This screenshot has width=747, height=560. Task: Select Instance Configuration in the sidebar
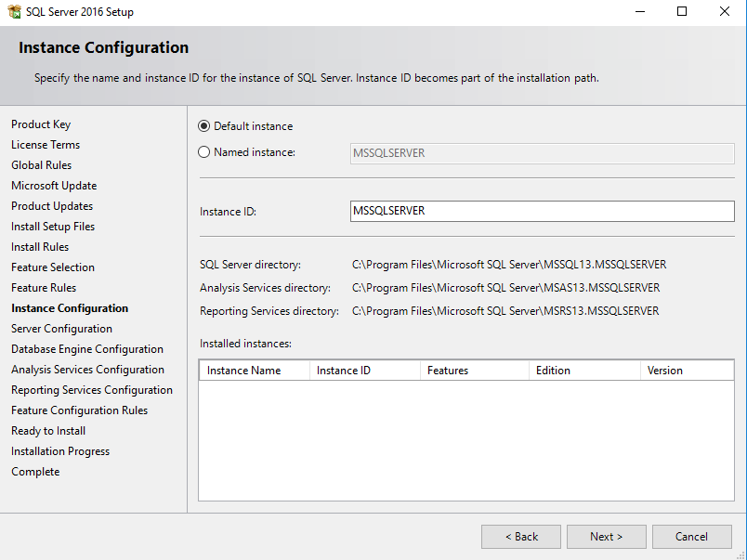tap(70, 308)
